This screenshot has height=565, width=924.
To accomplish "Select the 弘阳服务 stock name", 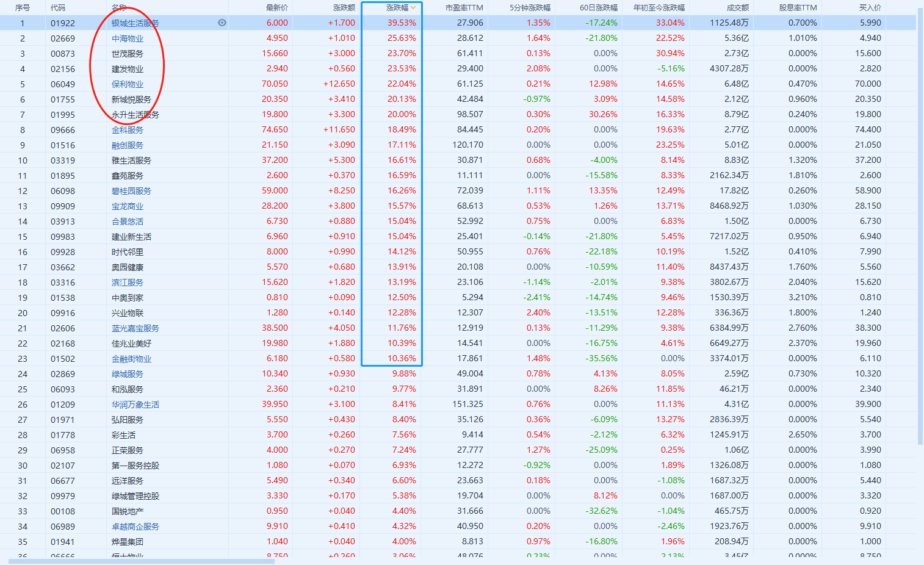I will click(128, 420).
